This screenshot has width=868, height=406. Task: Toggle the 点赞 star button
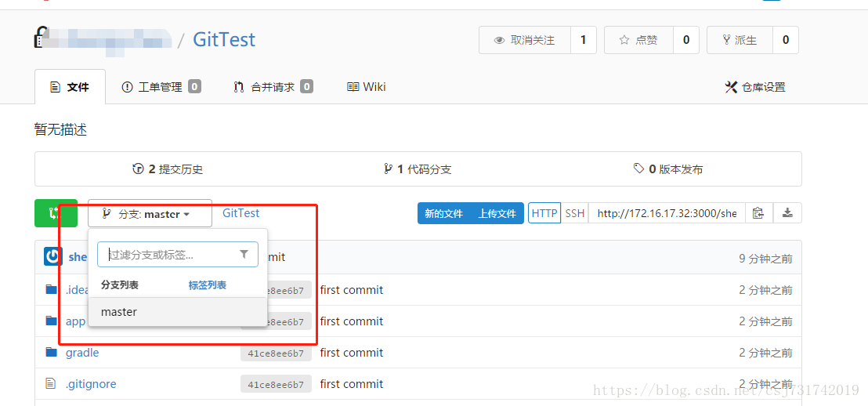pos(638,40)
